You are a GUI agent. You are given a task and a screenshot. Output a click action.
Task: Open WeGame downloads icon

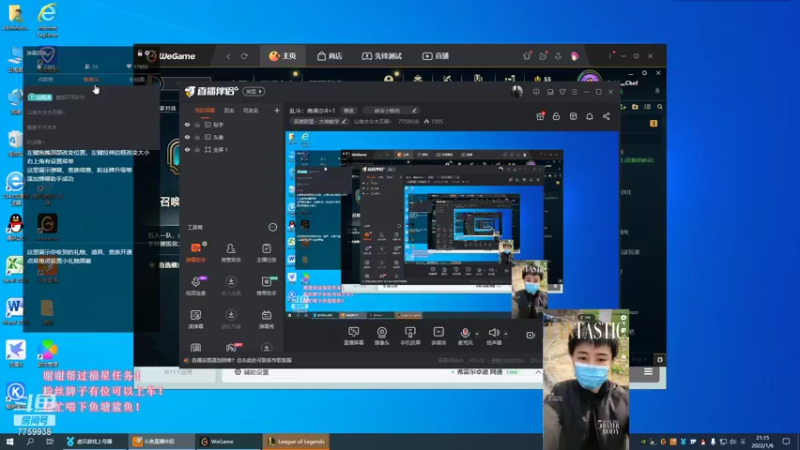[558, 56]
